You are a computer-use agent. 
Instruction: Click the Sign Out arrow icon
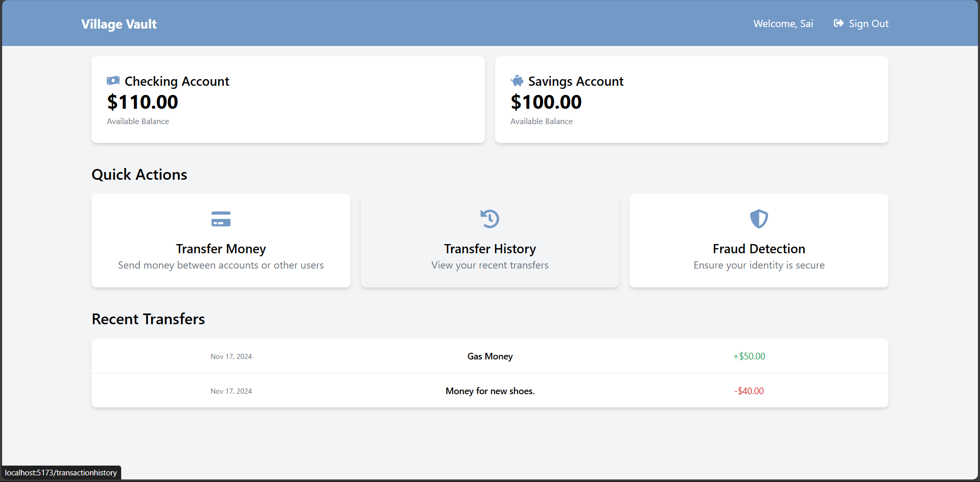838,23
